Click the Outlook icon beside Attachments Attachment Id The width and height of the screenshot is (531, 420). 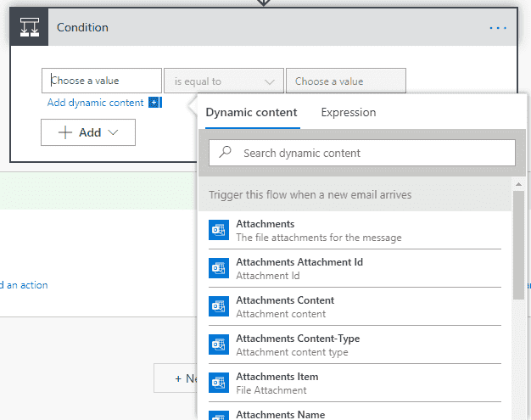point(219,268)
